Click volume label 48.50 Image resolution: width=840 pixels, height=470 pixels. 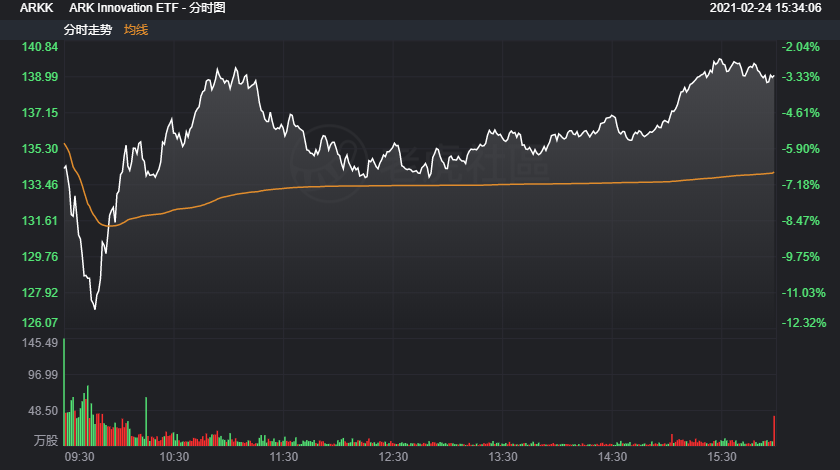(43, 411)
